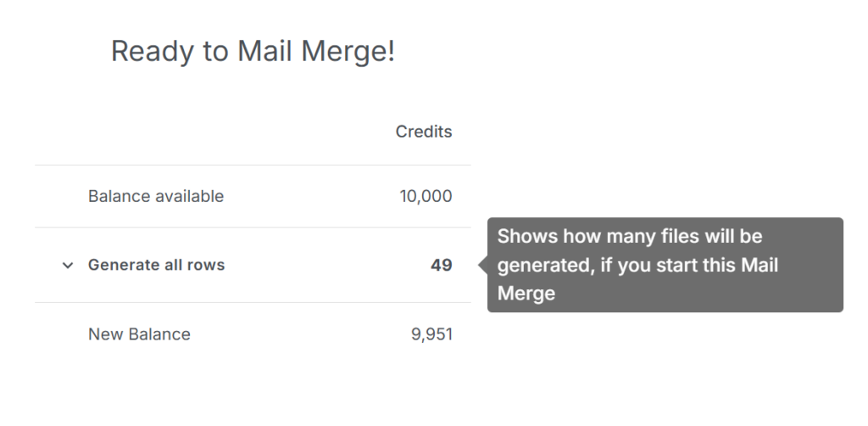
Task: Click the Balance available label
Action: [156, 196]
